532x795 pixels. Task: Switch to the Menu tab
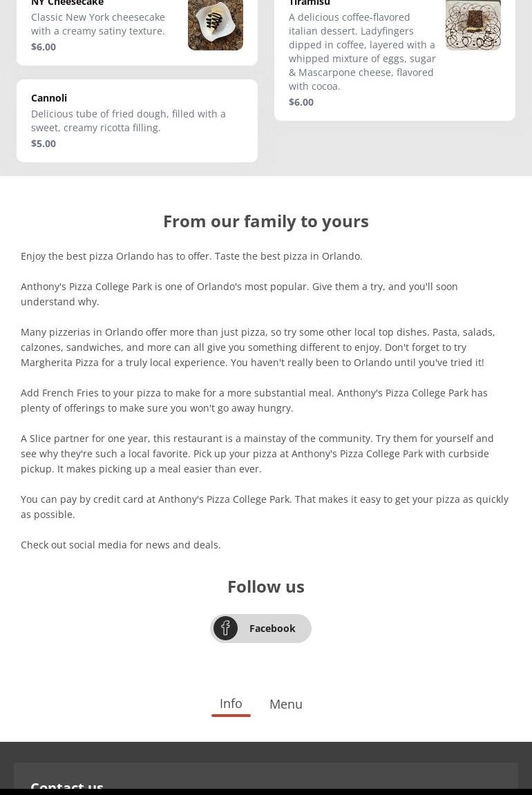[x=285, y=704]
